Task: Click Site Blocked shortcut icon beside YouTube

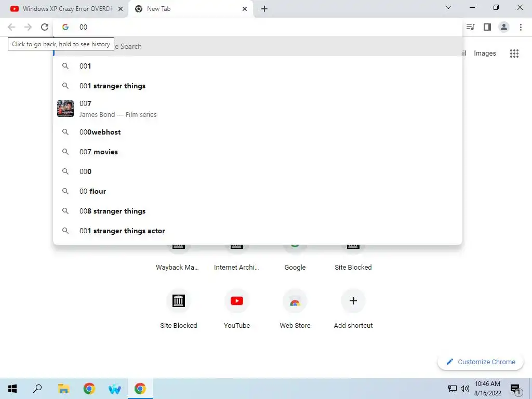Action: tap(179, 301)
